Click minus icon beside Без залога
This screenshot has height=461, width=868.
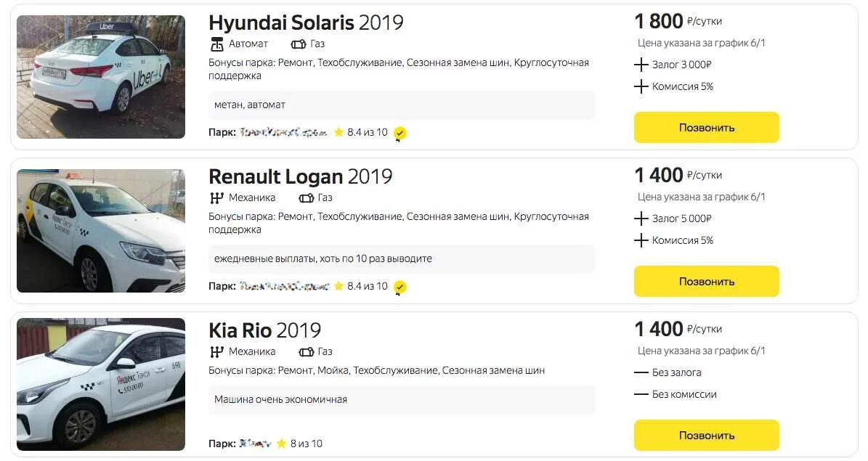641,372
